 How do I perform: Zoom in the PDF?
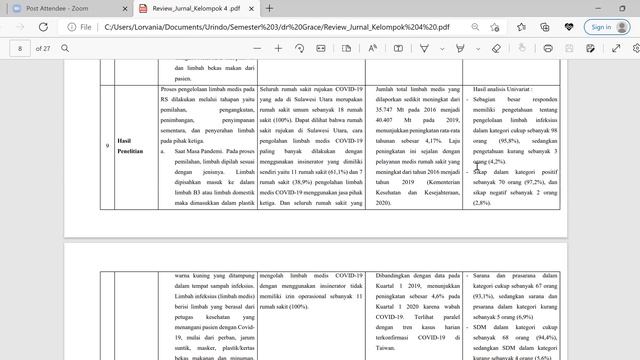click(278, 48)
